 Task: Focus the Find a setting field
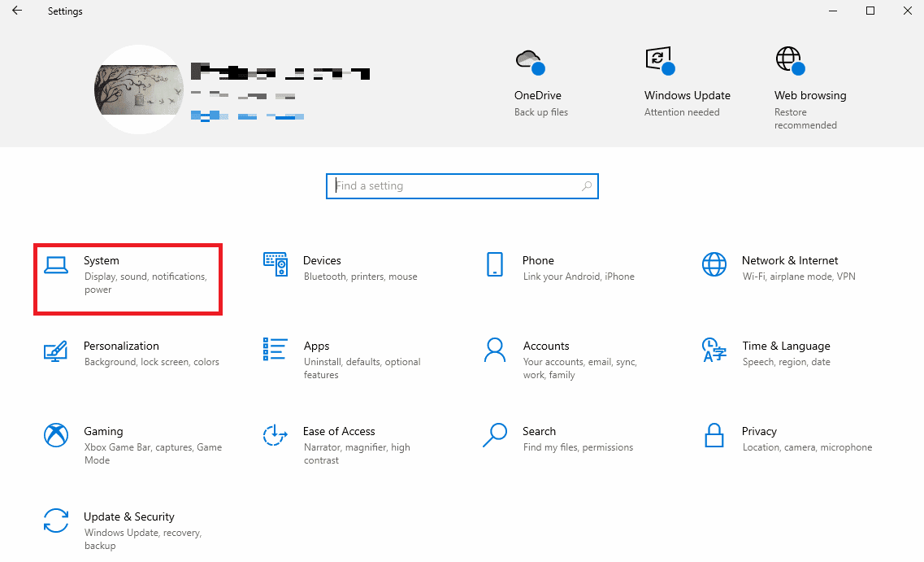[462, 186]
